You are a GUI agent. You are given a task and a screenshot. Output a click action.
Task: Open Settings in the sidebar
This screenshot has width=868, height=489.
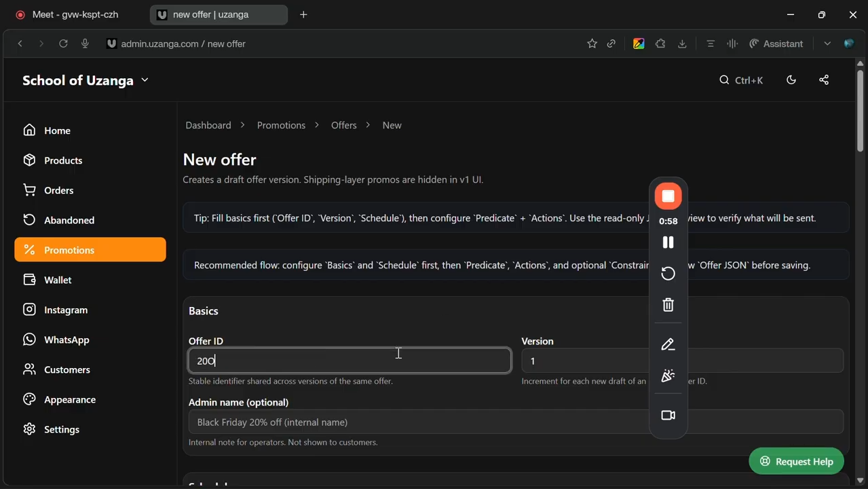(90, 429)
